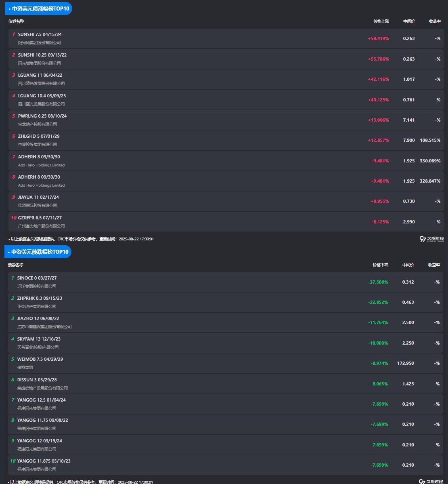
Task: Click the +42.116% price gain
Action: [x=378, y=79]
